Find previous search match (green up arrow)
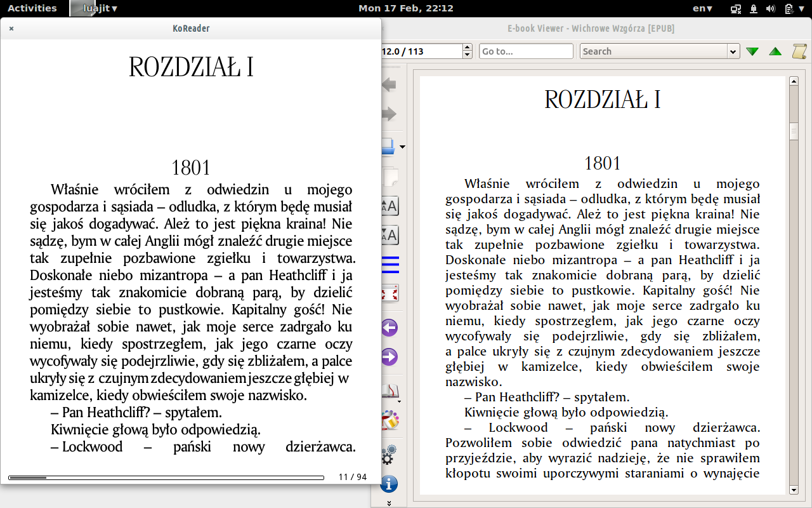The image size is (812, 508). click(x=775, y=51)
